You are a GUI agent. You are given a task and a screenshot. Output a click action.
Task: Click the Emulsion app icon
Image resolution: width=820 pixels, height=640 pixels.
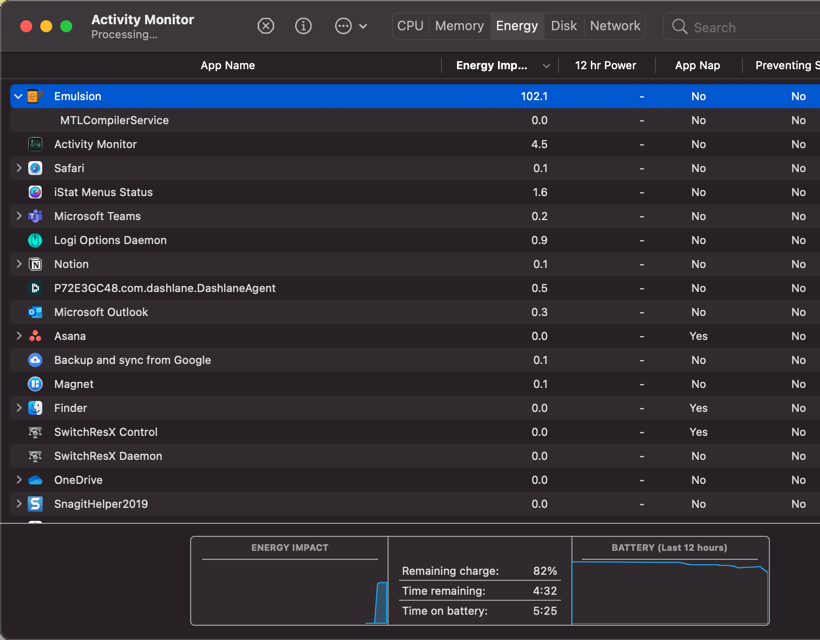click(x=35, y=96)
